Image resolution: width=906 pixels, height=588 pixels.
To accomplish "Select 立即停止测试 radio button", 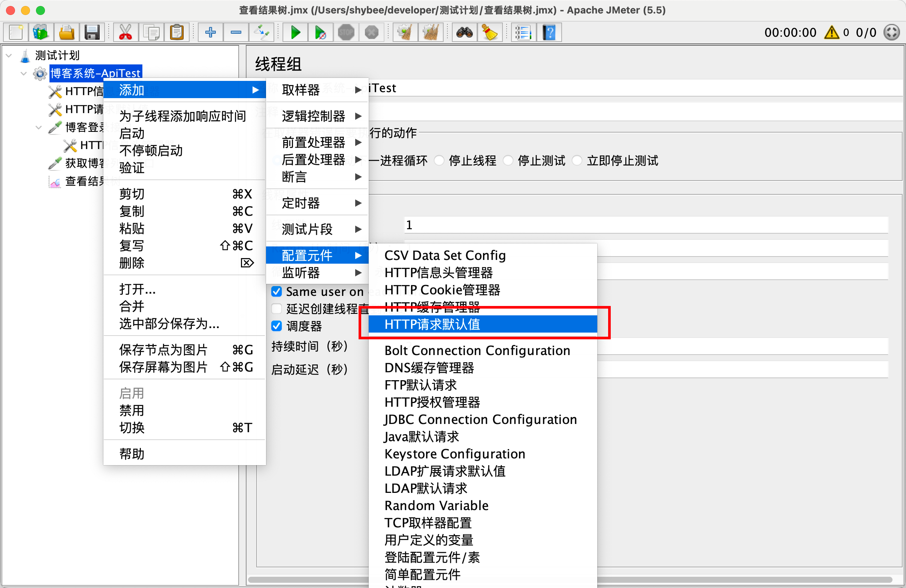I will (577, 161).
